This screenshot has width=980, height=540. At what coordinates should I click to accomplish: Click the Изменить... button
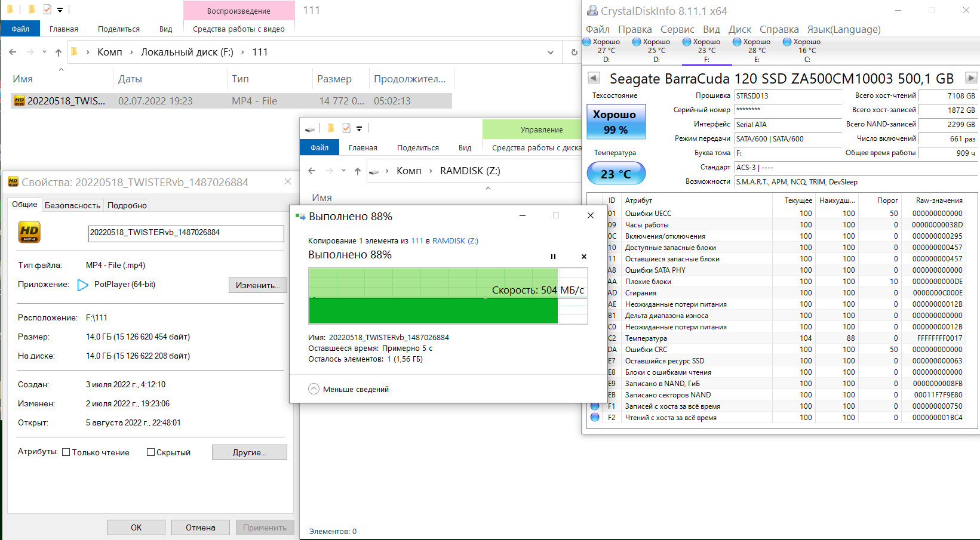[258, 285]
